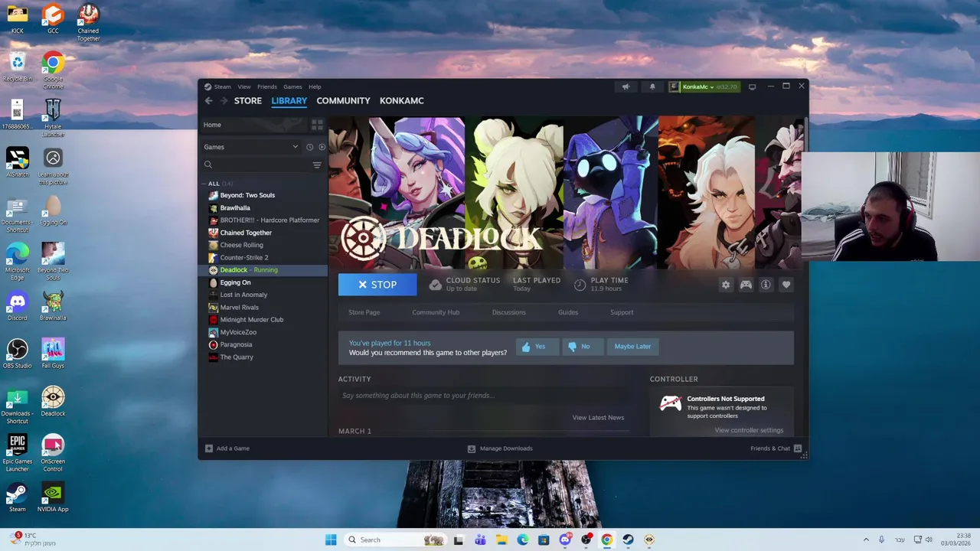This screenshot has width=980, height=551.
Task: Select Chained Together in library list
Action: pyautogui.click(x=263, y=233)
